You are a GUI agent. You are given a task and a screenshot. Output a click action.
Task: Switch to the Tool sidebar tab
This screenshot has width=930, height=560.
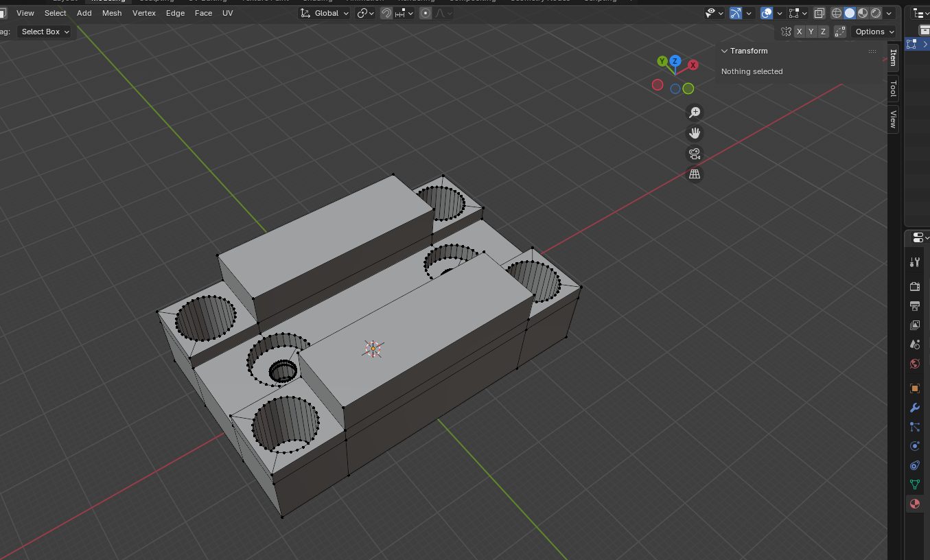coord(893,88)
